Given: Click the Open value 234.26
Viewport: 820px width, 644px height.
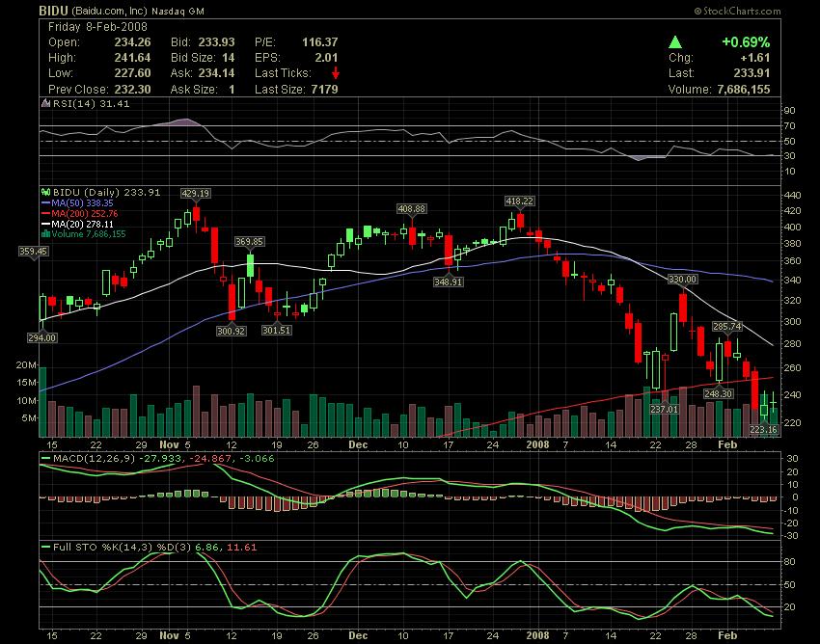Looking at the screenshot, I should [133, 42].
